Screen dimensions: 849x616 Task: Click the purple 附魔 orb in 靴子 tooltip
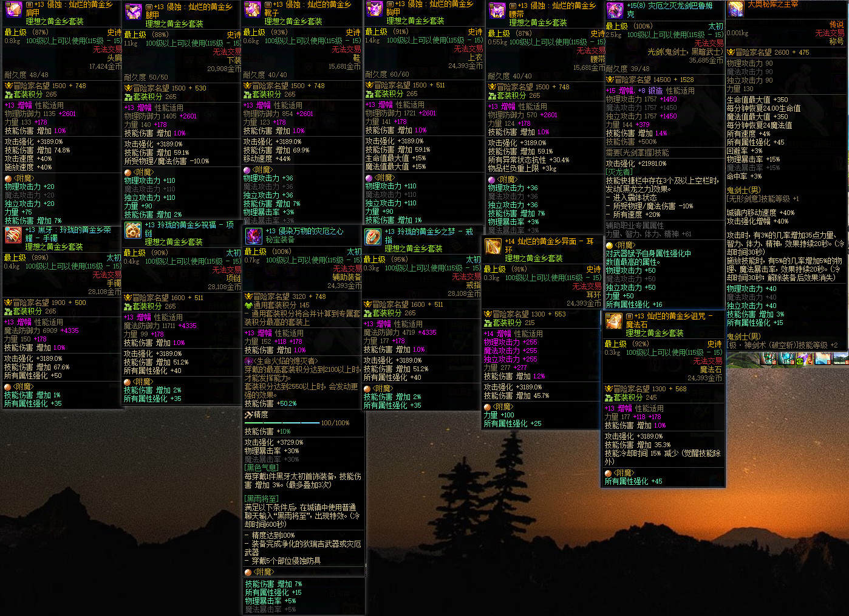247,170
